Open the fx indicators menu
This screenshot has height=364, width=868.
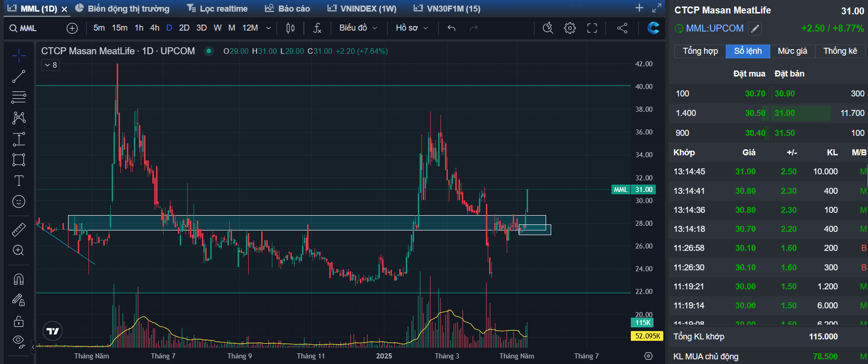(x=317, y=28)
